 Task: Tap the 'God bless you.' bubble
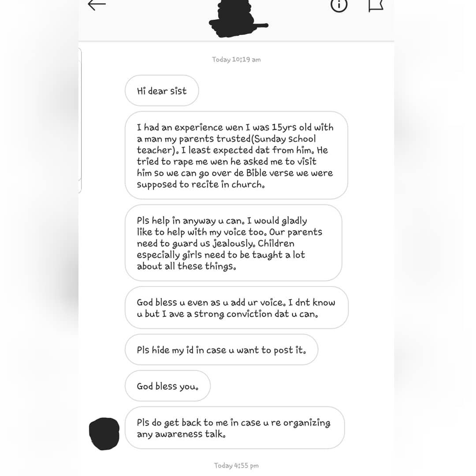167,386
